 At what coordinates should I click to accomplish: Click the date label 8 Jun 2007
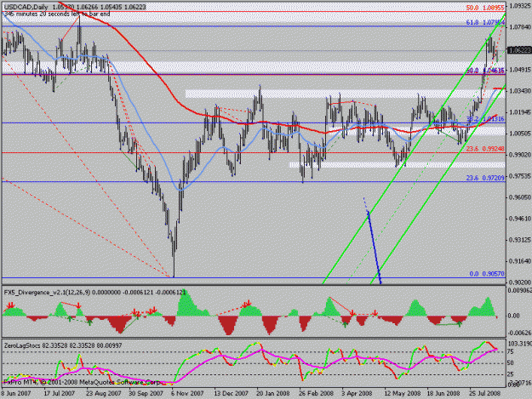point(15,394)
